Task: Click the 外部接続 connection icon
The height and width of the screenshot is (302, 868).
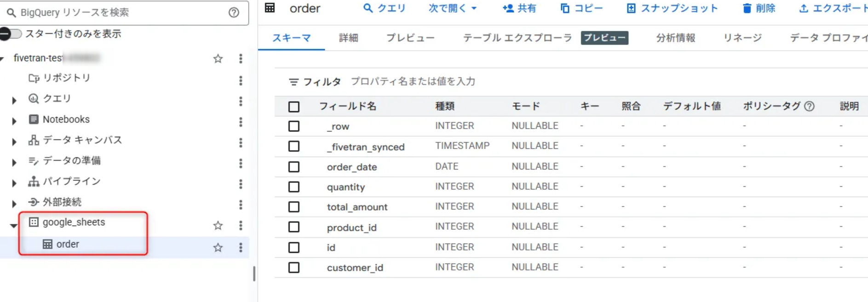Action: click(x=34, y=202)
